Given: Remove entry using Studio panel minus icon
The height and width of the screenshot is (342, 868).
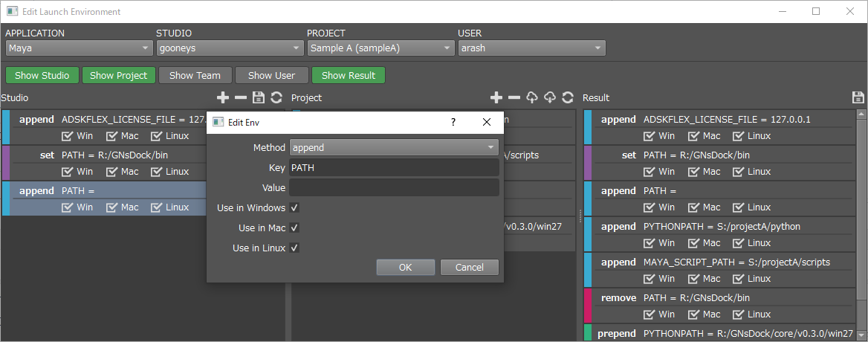Looking at the screenshot, I should click(x=241, y=97).
